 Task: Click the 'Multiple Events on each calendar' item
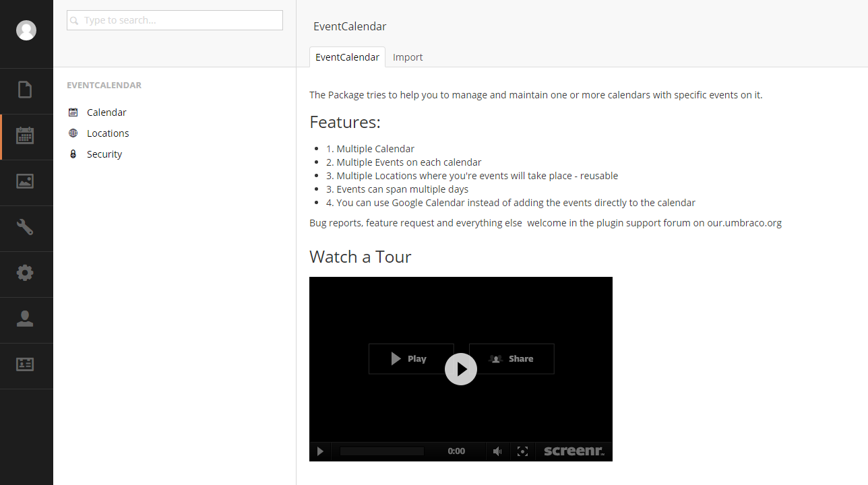pos(404,162)
